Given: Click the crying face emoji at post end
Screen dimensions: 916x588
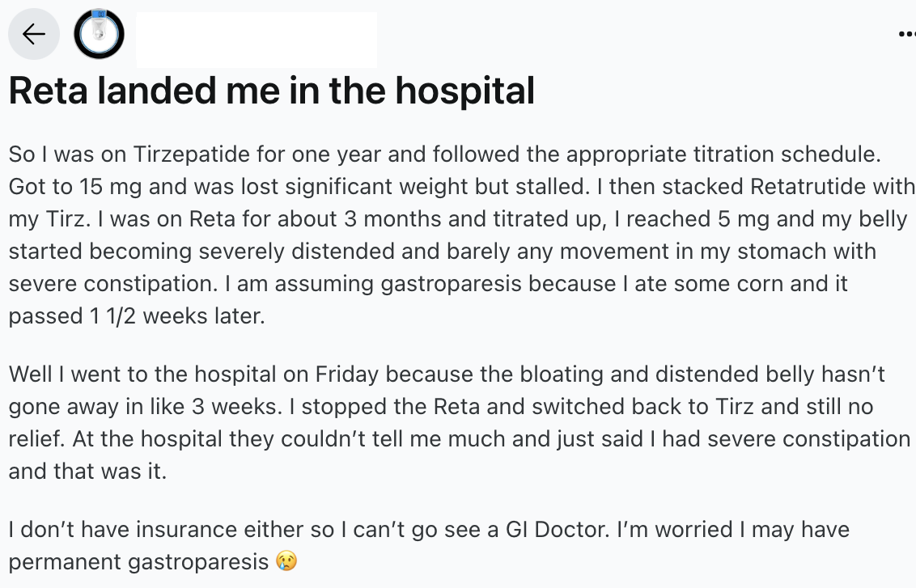Looking at the screenshot, I should 286,561.
